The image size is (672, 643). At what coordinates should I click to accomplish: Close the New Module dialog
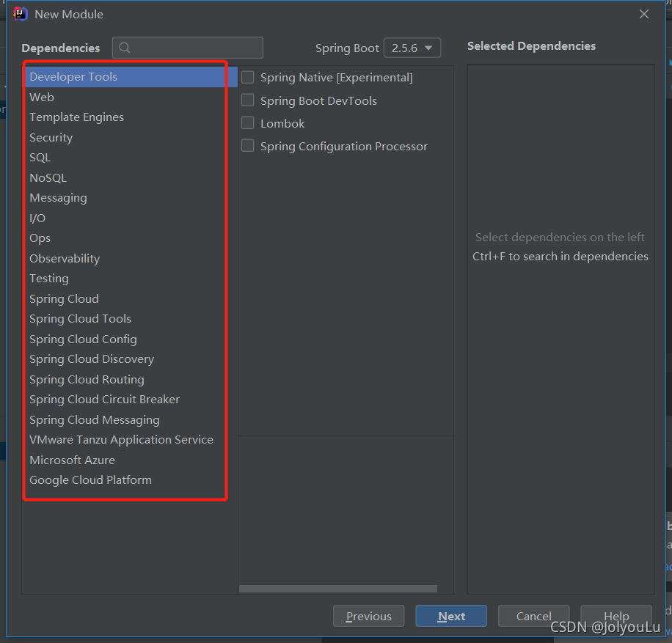click(x=643, y=14)
